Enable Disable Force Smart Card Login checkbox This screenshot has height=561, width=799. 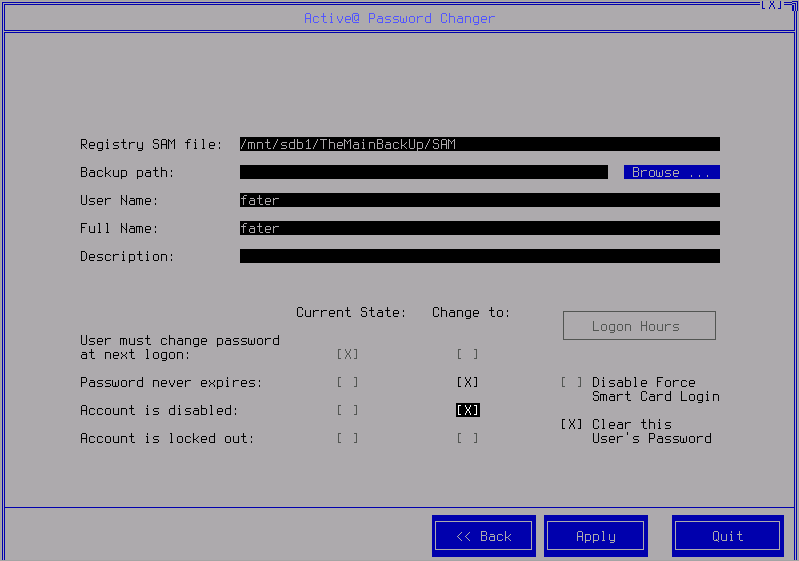[571, 382]
